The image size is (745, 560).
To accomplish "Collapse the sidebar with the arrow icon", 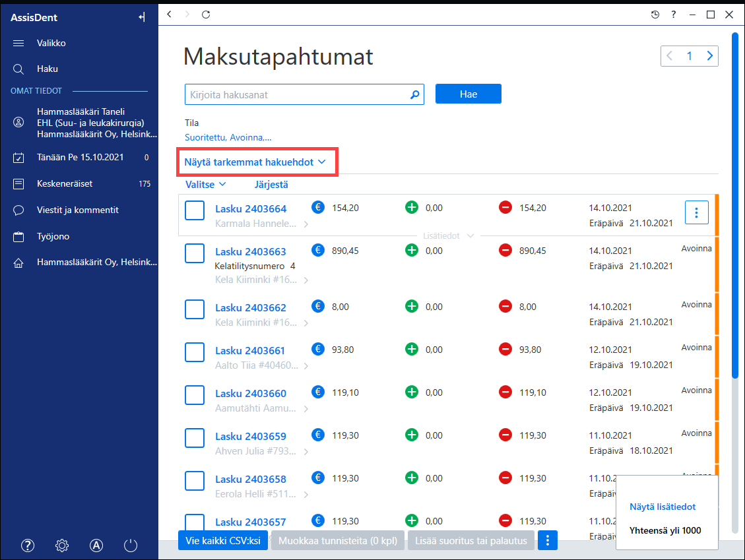I will click(142, 18).
